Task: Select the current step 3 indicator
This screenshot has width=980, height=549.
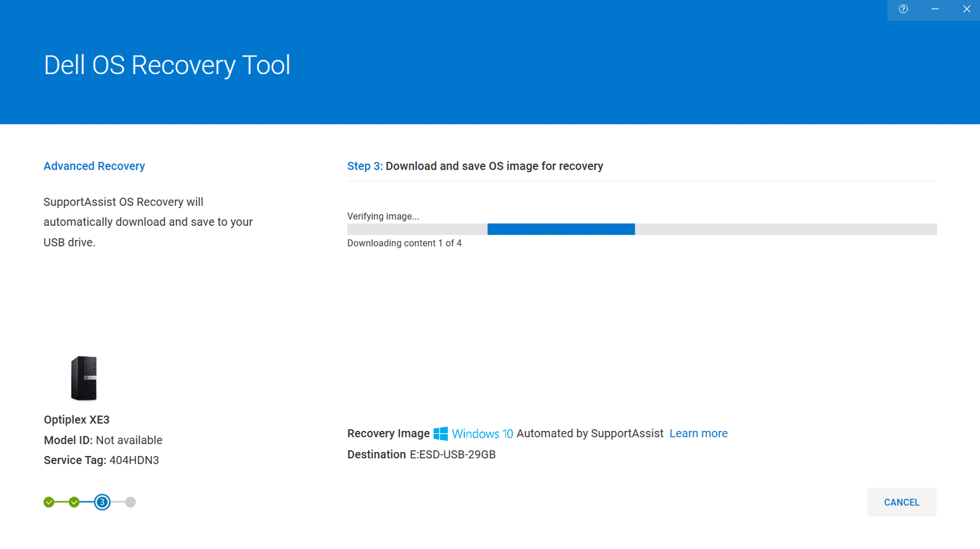Action: click(x=102, y=502)
